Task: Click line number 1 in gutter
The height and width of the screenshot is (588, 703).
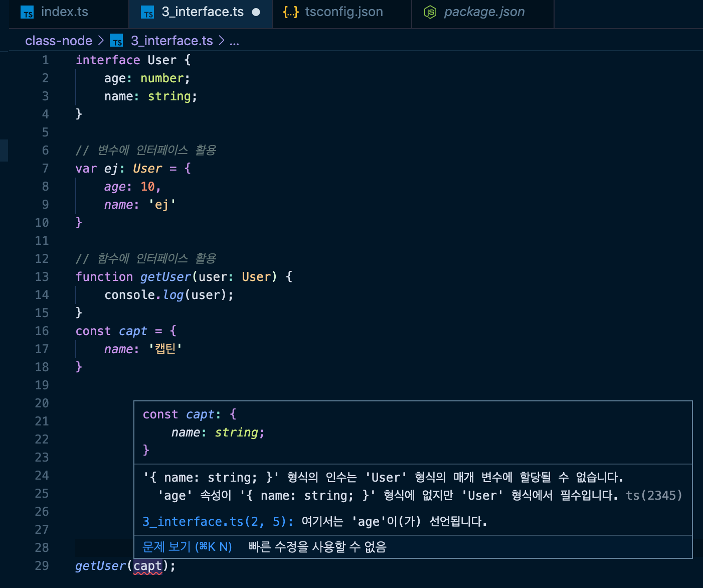Action: click(45, 60)
